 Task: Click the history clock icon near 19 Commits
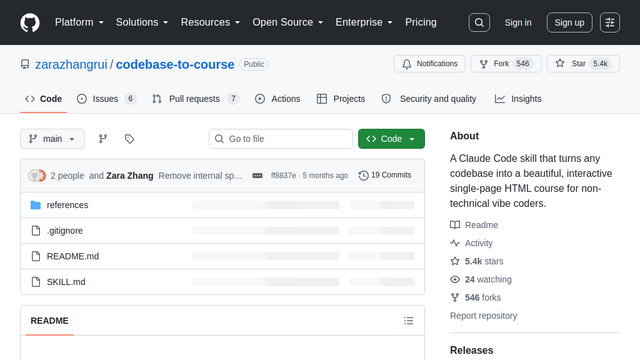363,176
